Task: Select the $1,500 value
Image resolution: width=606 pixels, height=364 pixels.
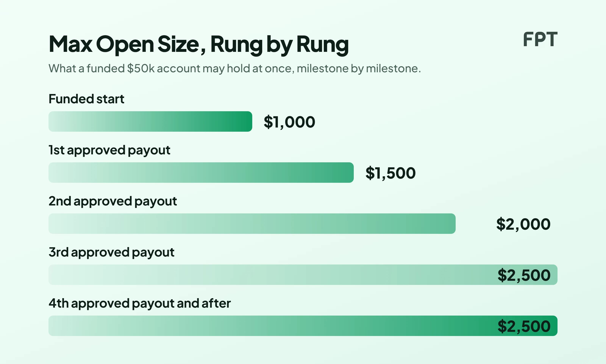Action: pyautogui.click(x=390, y=173)
